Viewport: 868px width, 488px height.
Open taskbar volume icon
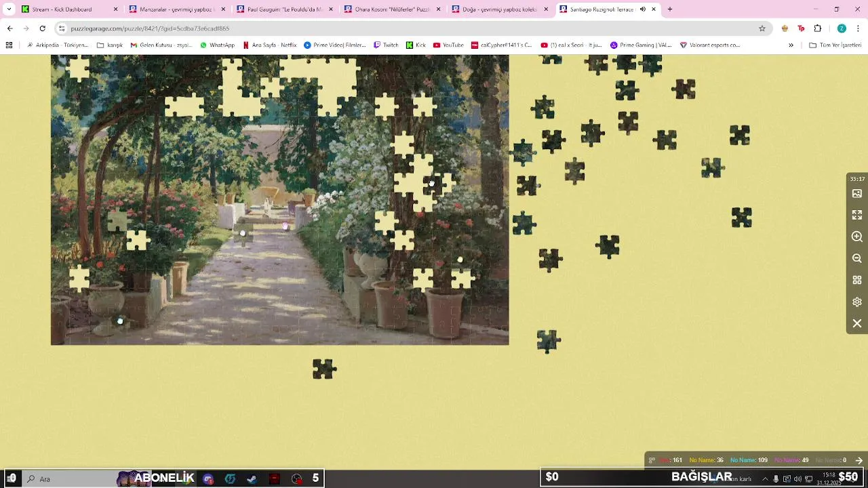[x=797, y=479]
